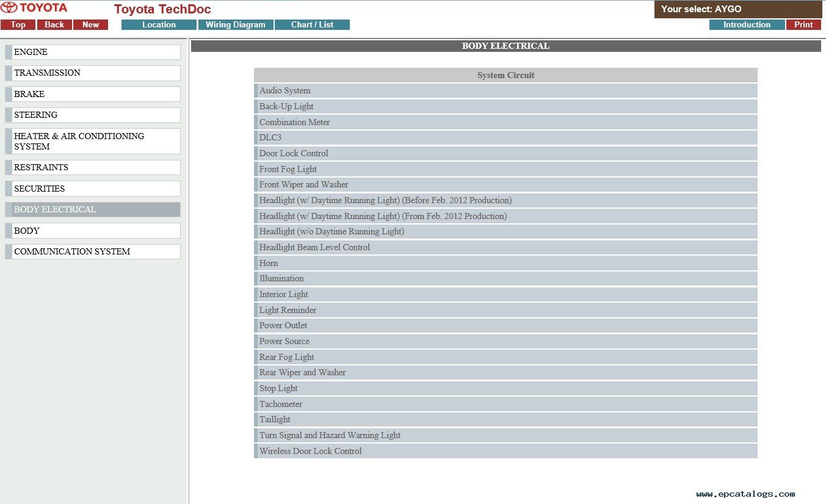Open Front Wiper and Washer circuit

[x=505, y=185]
